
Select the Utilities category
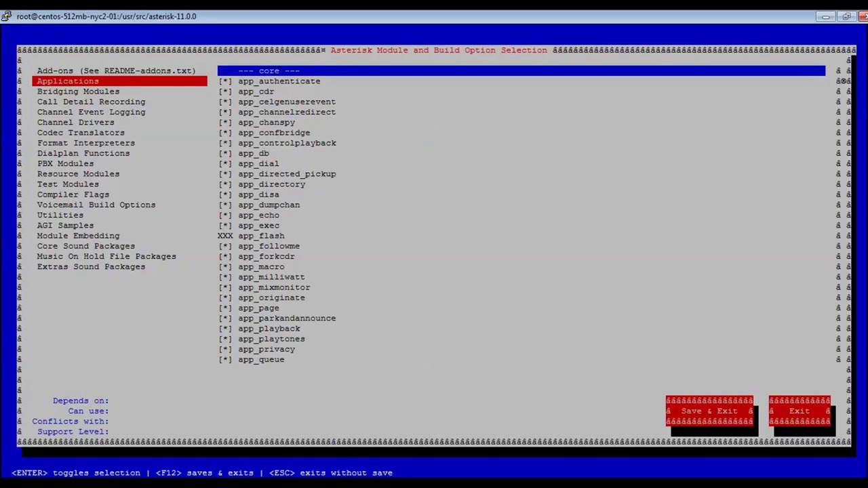click(60, 215)
